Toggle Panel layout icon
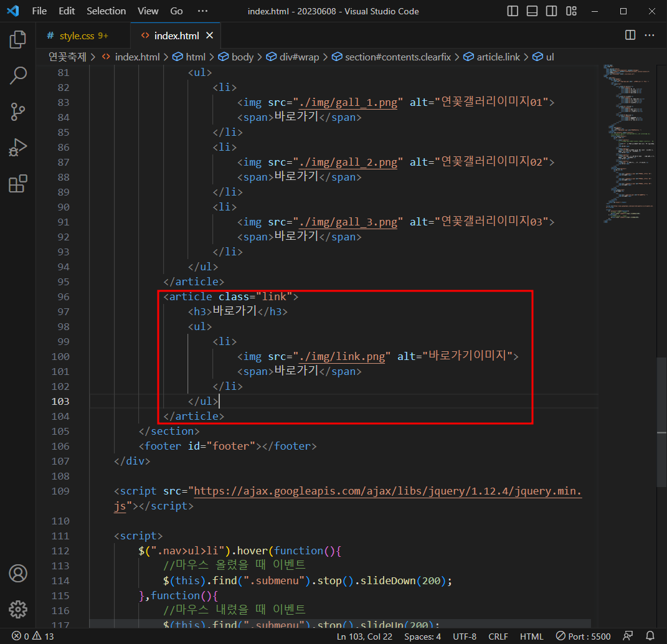Screen dimensions: 667x644 pos(532,11)
